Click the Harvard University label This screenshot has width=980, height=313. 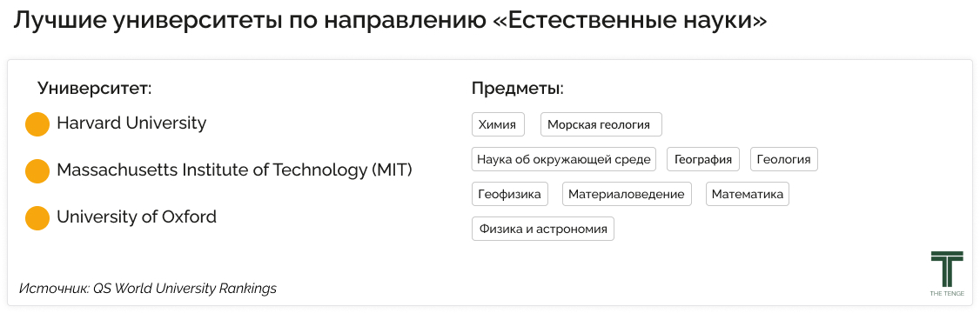point(131,123)
